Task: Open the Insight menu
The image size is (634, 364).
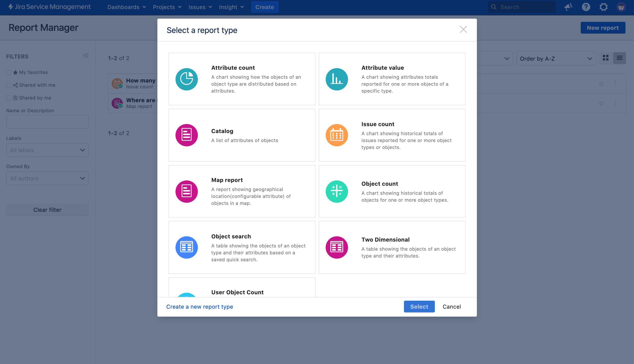Action: pyautogui.click(x=231, y=7)
